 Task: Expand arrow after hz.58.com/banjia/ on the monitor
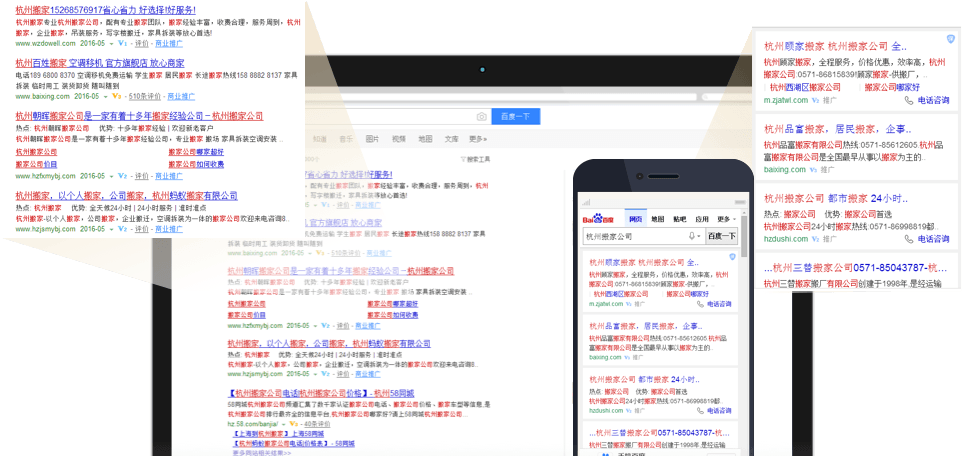coord(284,425)
